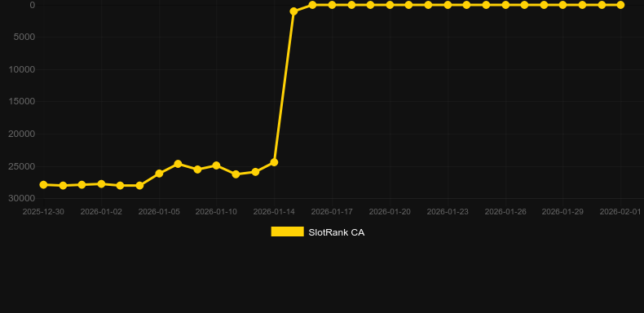The width and height of the screenshot is (644, 313).
Task: Click the 2026-01-10 x-axis label
Action: click(x=217, y=212)
